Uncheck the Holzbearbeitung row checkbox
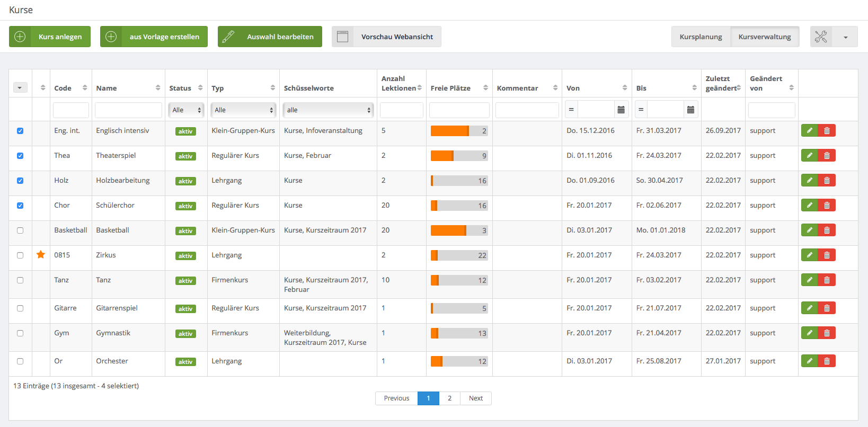Image resolution: width=868 pixels, height=427 pixels. point(20,181)
